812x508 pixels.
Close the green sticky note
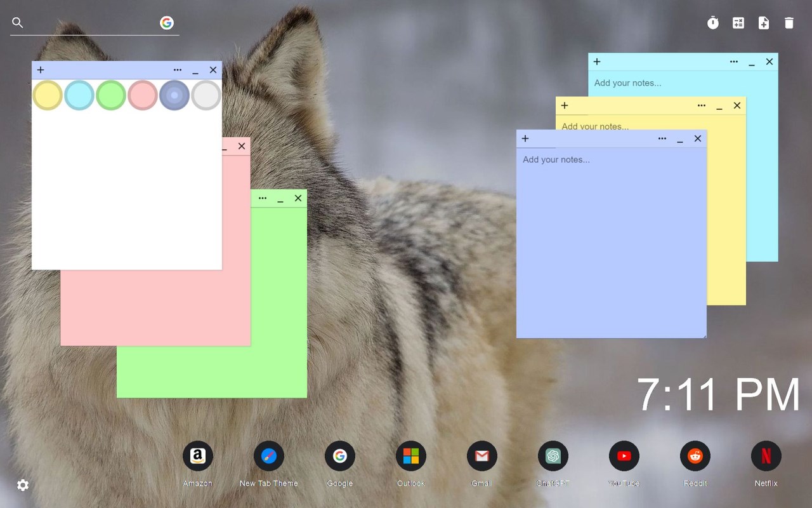click(298, 198)
